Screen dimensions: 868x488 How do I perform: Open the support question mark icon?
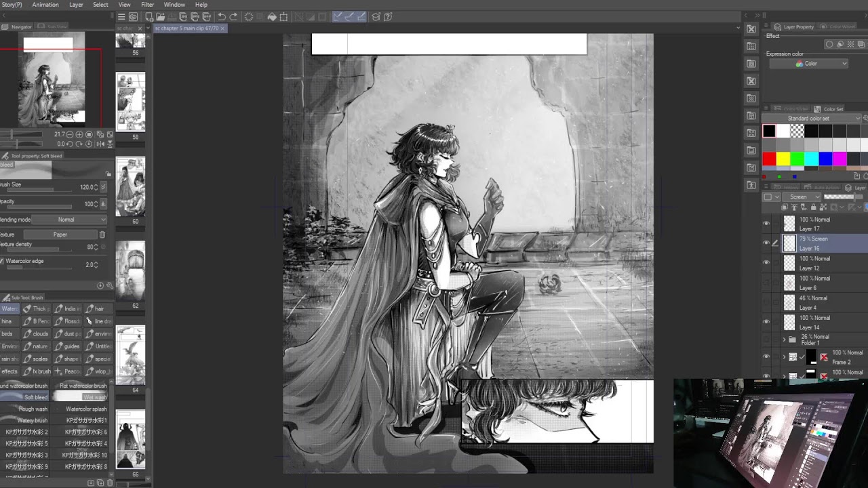click(x=388, y=17)
